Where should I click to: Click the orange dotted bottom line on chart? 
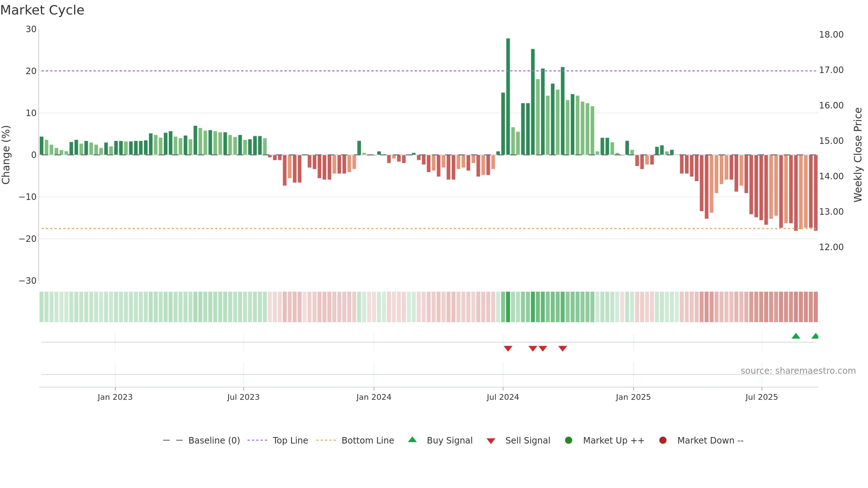tap(429, 228)
